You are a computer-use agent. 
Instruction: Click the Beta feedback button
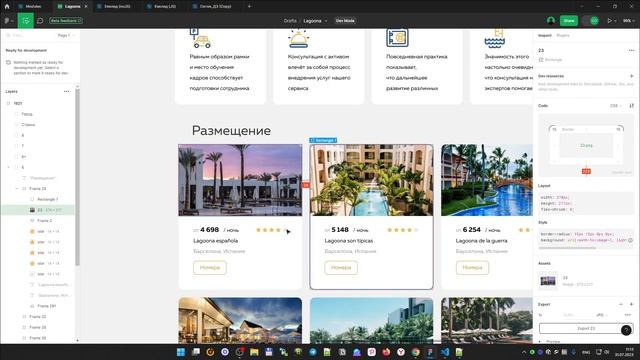[66, 20]
